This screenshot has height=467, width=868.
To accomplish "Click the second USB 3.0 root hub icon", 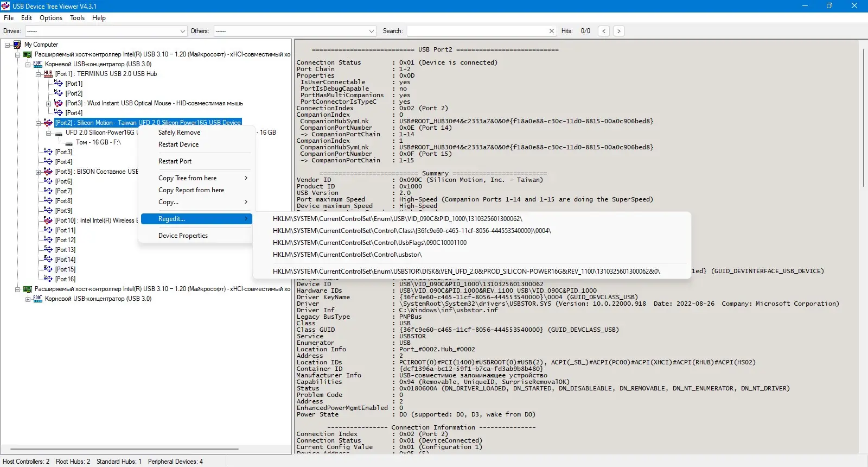I will (37, 299).
